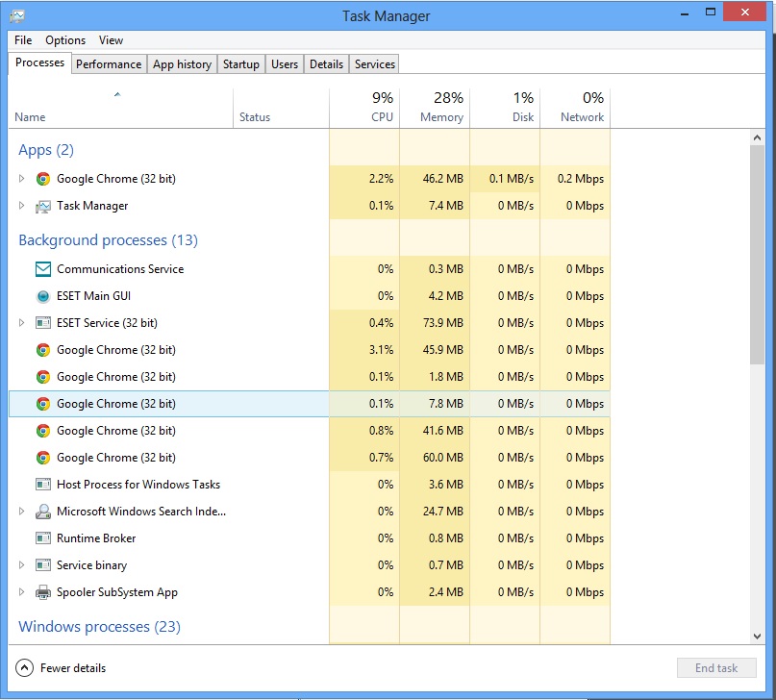Click Chrome icon using 45.9 MB memory
776x700 pixels.
click(43, 350)
